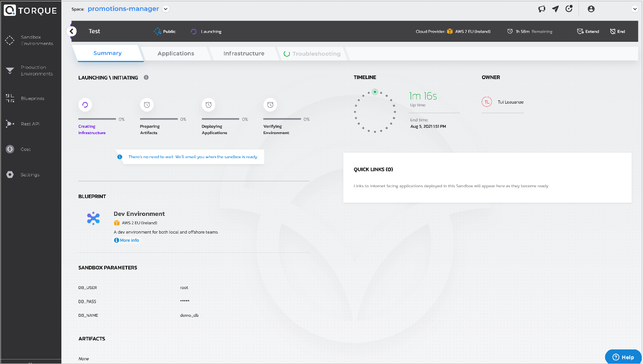The width and height of the screenshot is (643, 364).
Task: Open Sandbox Environments from the sidebar
Action: pyautogui.click(x=30, y=40)
